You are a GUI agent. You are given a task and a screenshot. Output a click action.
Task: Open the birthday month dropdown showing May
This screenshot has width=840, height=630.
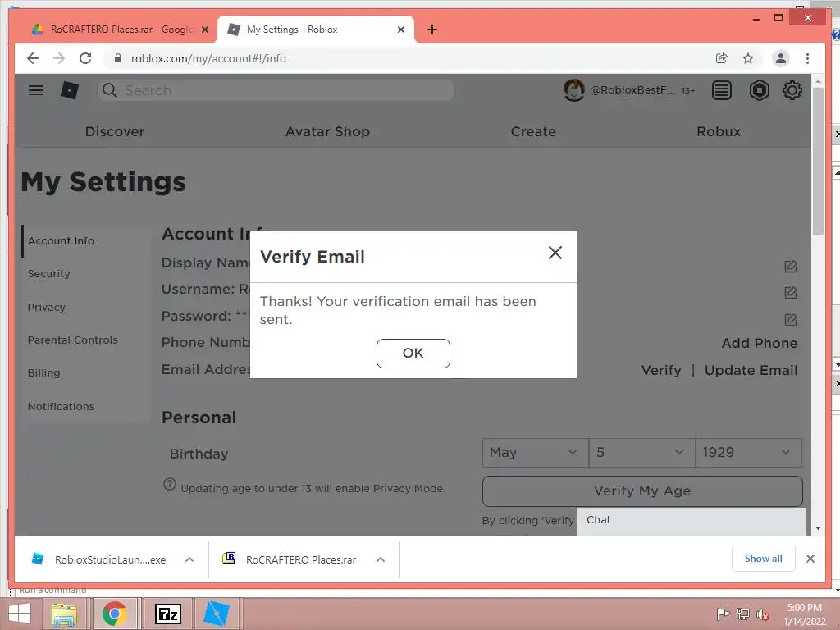tap(535, 453)
